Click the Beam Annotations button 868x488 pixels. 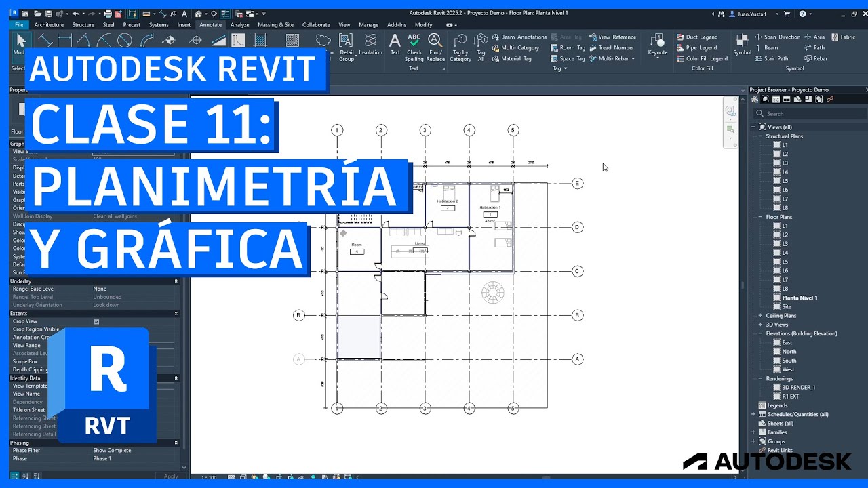coord(519,37)
